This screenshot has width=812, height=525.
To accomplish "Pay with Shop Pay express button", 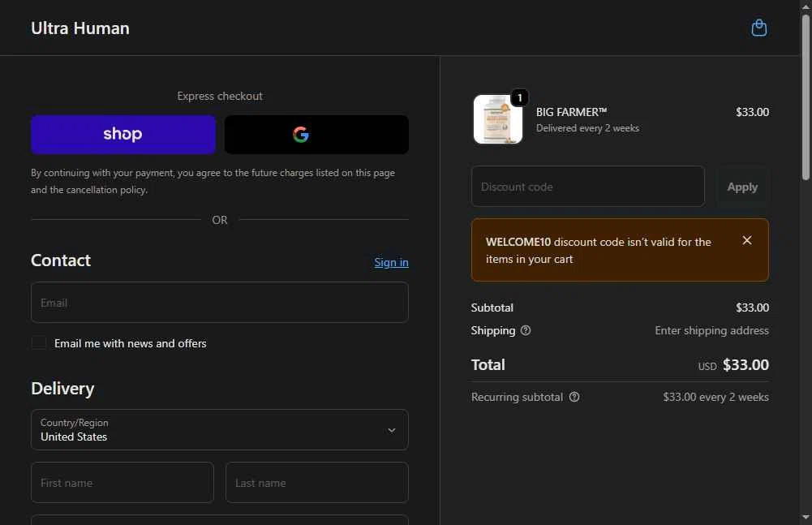I will tap(123, 134).
